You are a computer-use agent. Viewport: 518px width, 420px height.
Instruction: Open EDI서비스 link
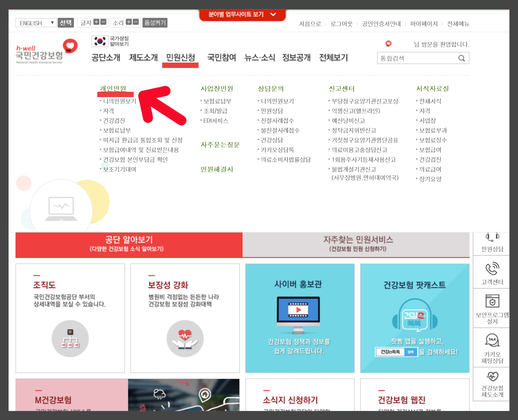tap(216, 121)
